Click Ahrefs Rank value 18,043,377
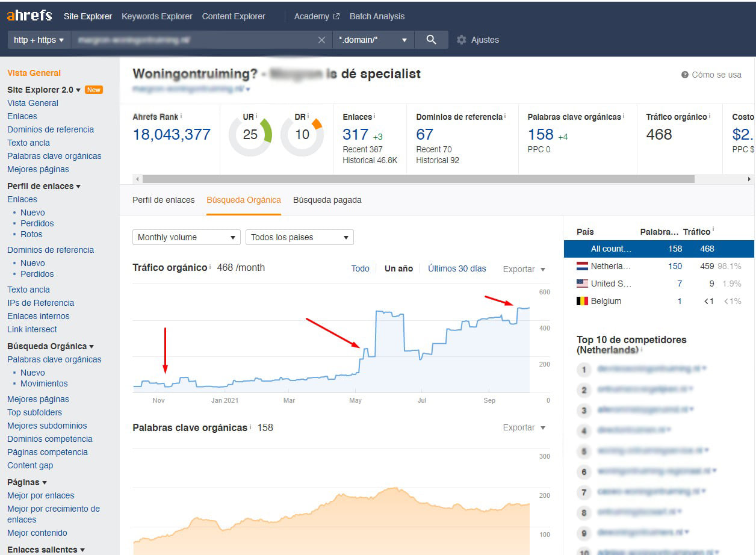The width and height of the screenshot is (756, 555). (x=172, y=134)
